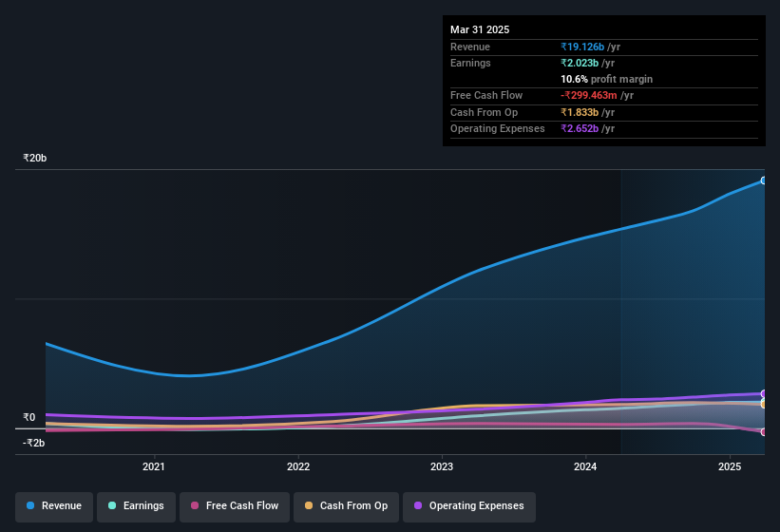The height and width of the screenshot is (532, 780).
Task: Click the Revenue line endpoint marker
Action: [x=763, y=180]
